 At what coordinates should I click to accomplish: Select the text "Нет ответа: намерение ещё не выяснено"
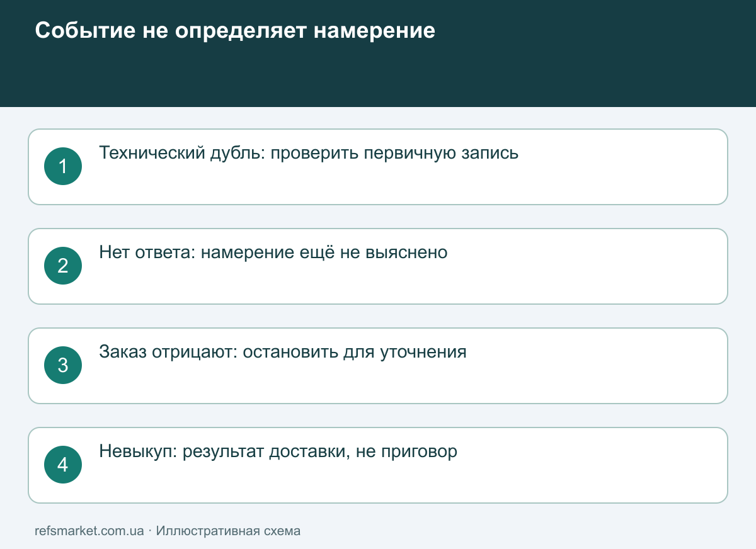(x=273, y=252)
